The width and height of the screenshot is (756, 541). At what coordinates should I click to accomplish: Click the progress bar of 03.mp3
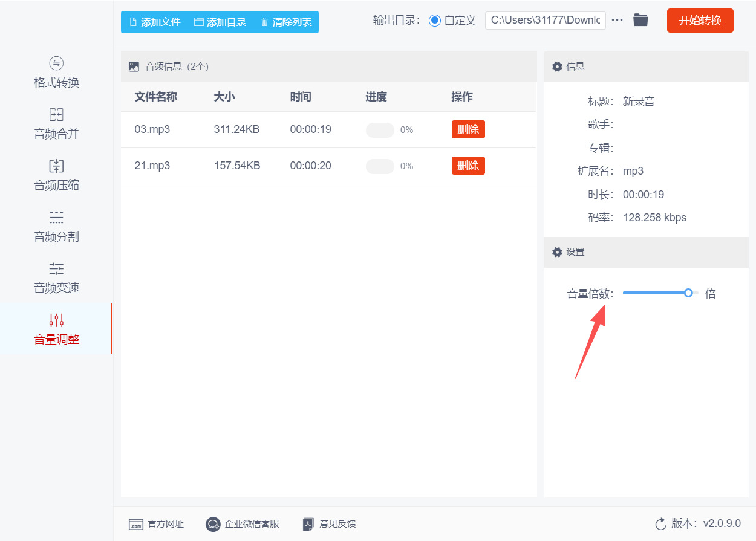point(380,130)
